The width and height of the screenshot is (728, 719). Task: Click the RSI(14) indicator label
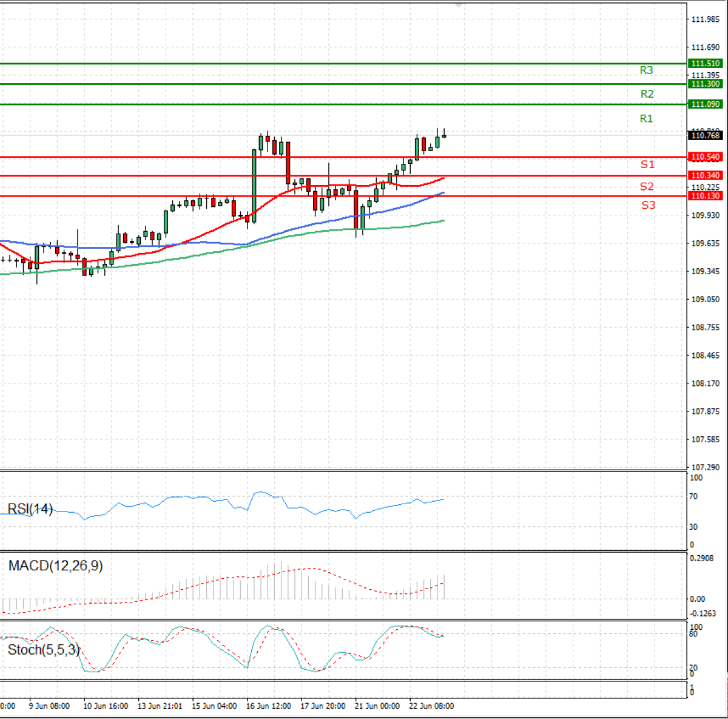click(x=30, y=508)
